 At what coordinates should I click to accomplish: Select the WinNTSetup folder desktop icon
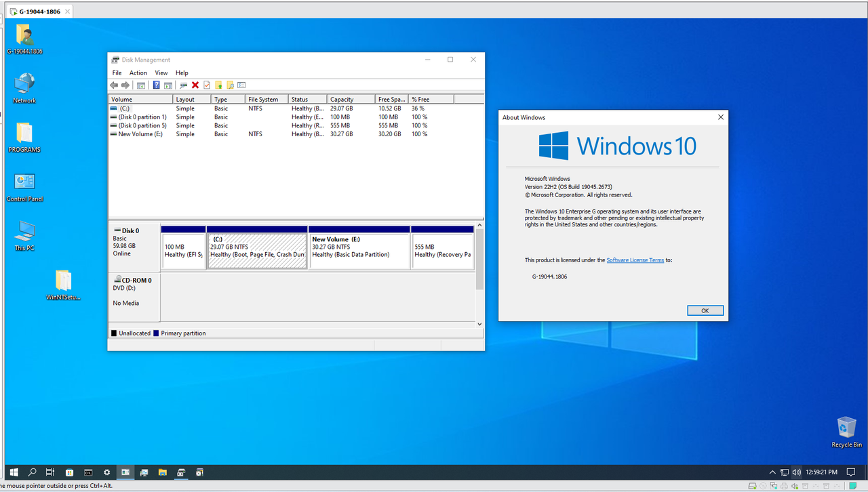pyautogui.click(x=63, y=285)
